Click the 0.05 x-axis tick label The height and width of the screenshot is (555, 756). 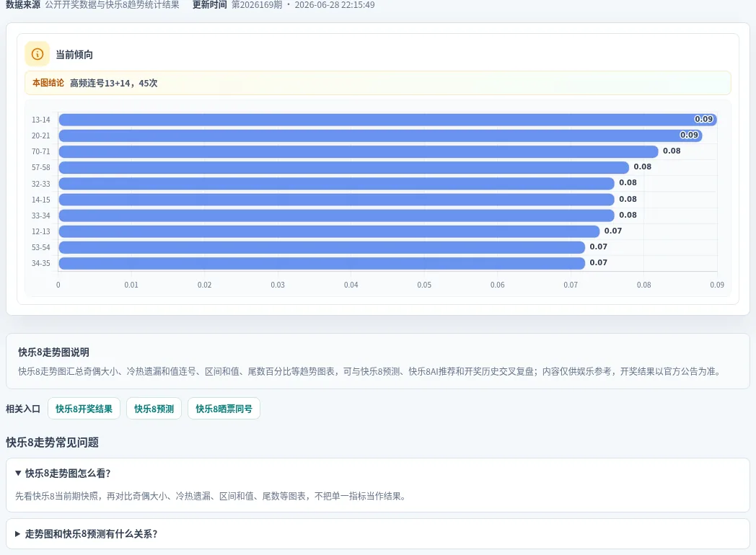tap(424, 285)
